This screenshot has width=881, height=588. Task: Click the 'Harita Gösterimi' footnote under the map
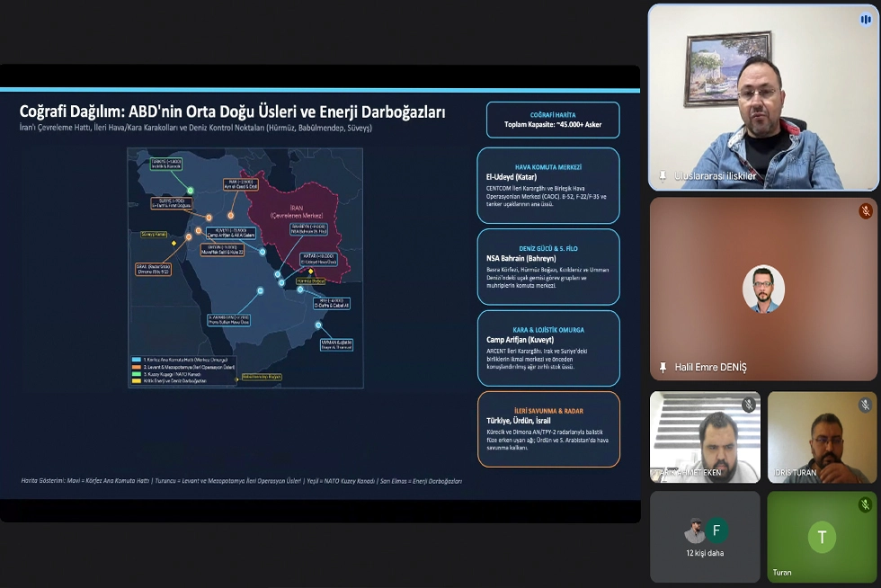(x=241, y=481)
